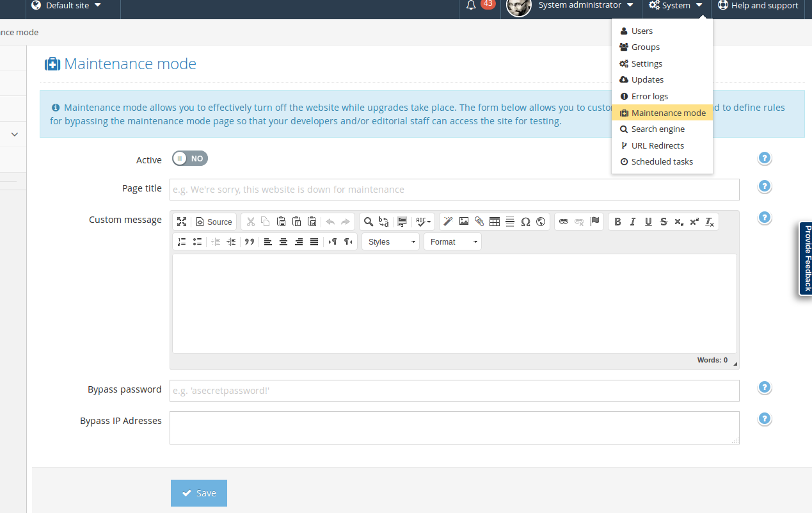Click Paste as plain text icon
812x513 pixels.
(x=296, y=222)
